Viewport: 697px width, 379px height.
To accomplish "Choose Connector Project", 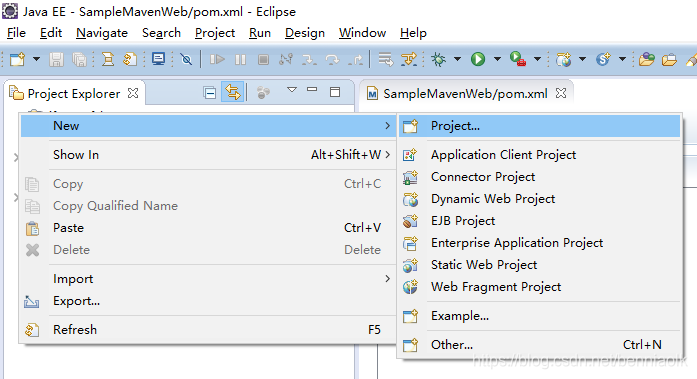I will 540,177.
